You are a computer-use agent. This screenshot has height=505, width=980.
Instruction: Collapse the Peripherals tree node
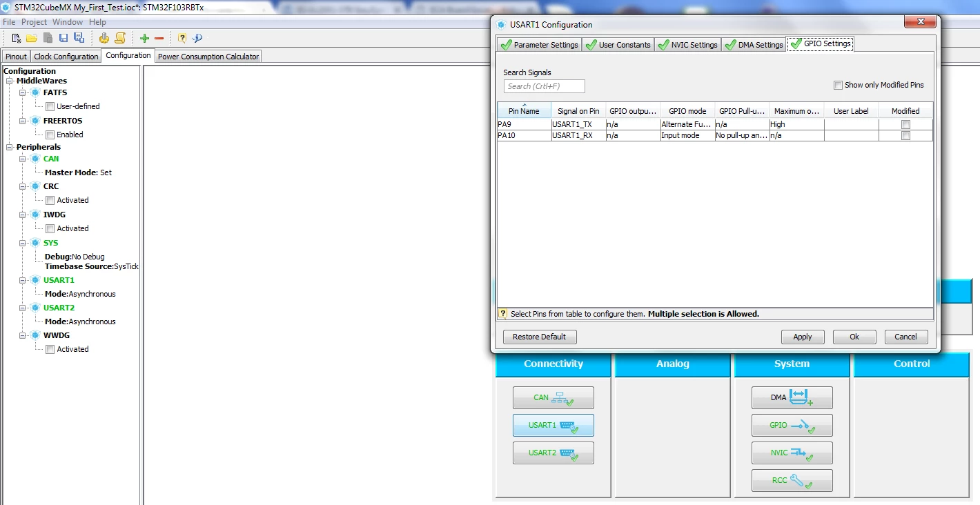pyautogui.click(x=10, y=148)
